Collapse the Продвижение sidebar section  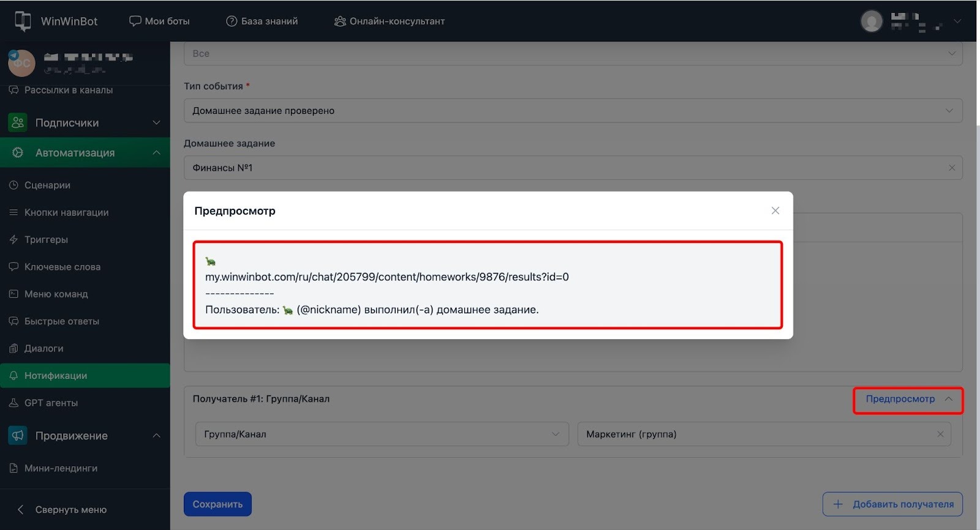156,436
